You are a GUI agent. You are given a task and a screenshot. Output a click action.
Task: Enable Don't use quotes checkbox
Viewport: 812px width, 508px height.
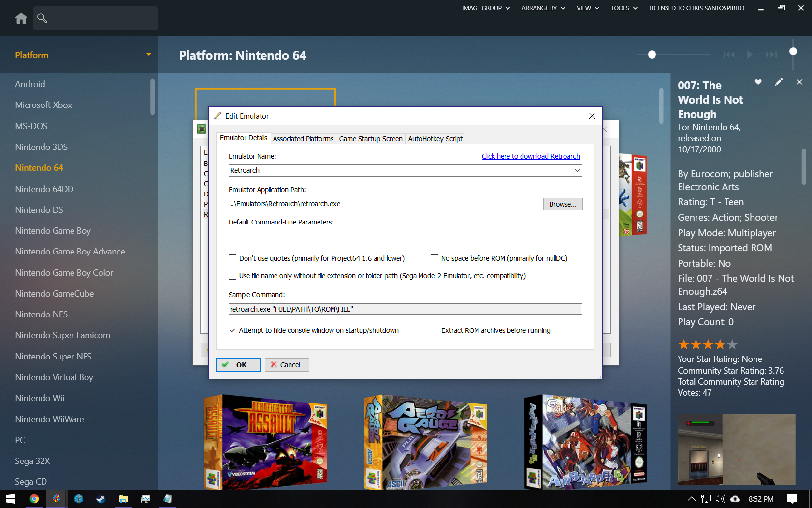coord(232,258)
